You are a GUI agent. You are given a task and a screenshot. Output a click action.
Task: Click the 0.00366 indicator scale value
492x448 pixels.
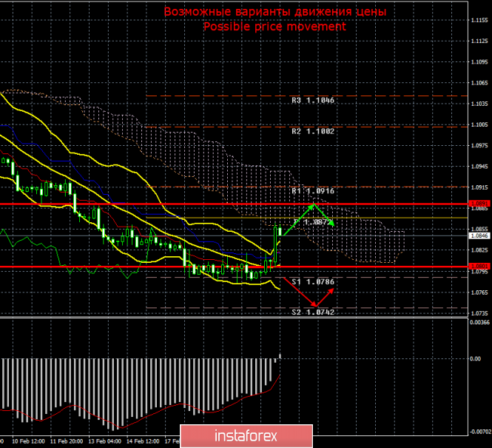[479, 322]
